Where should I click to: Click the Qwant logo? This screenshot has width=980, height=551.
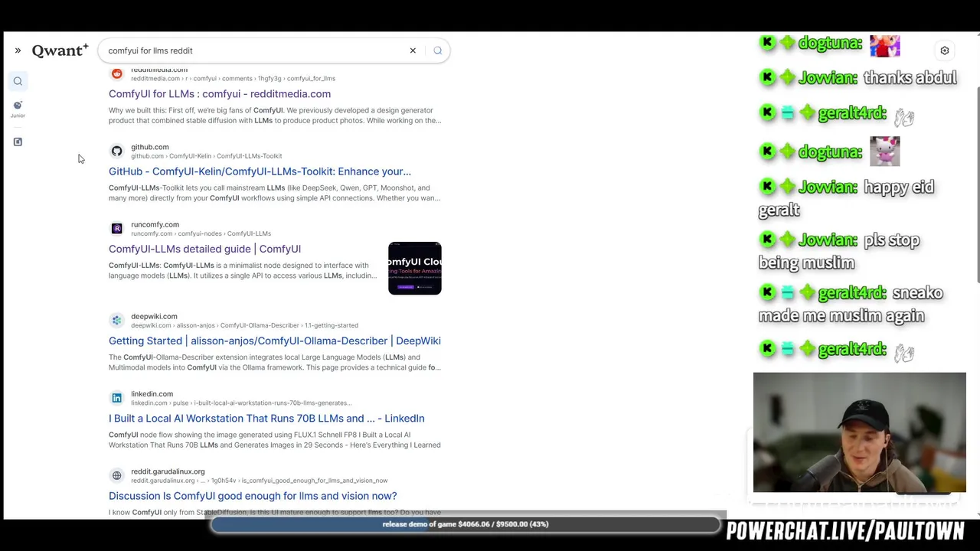[60, 51]
